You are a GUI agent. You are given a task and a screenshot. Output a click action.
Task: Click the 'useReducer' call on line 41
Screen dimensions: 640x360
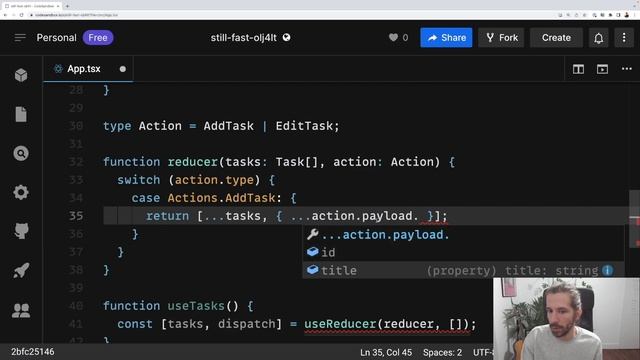(340, 324)
